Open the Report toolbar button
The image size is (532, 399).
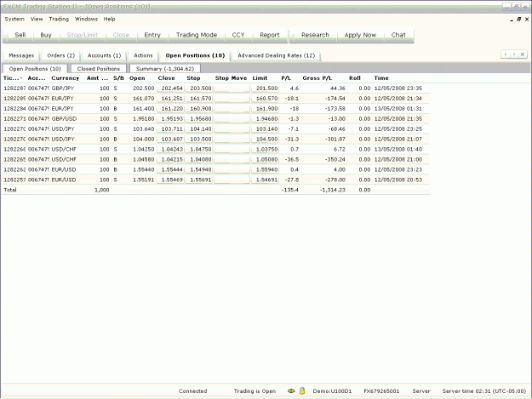tap(269, 35)
